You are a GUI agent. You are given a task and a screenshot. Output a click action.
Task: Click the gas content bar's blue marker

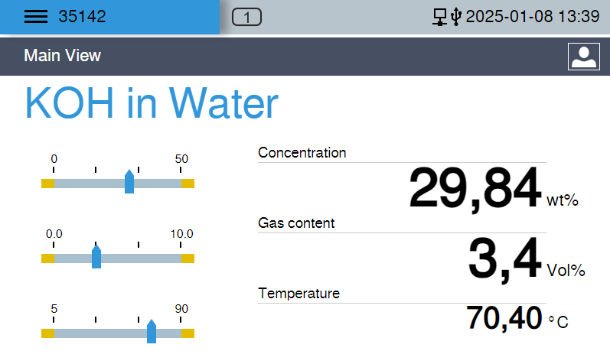[x=96, y=257]
